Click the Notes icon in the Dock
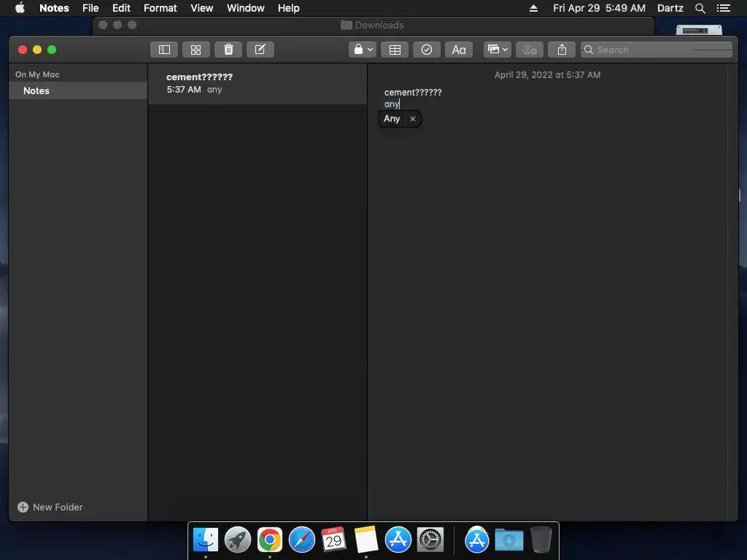This screenshot has width=747, height=560. [366, 540]
